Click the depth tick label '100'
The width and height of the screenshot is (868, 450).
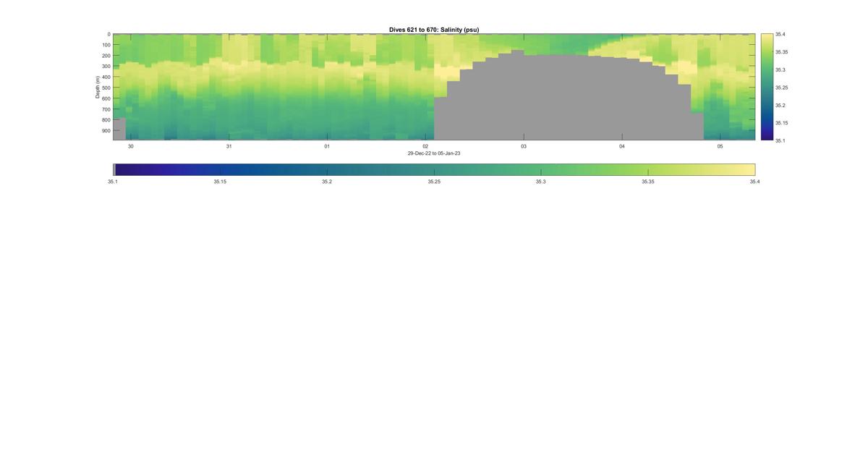click(x=106, y=45)
